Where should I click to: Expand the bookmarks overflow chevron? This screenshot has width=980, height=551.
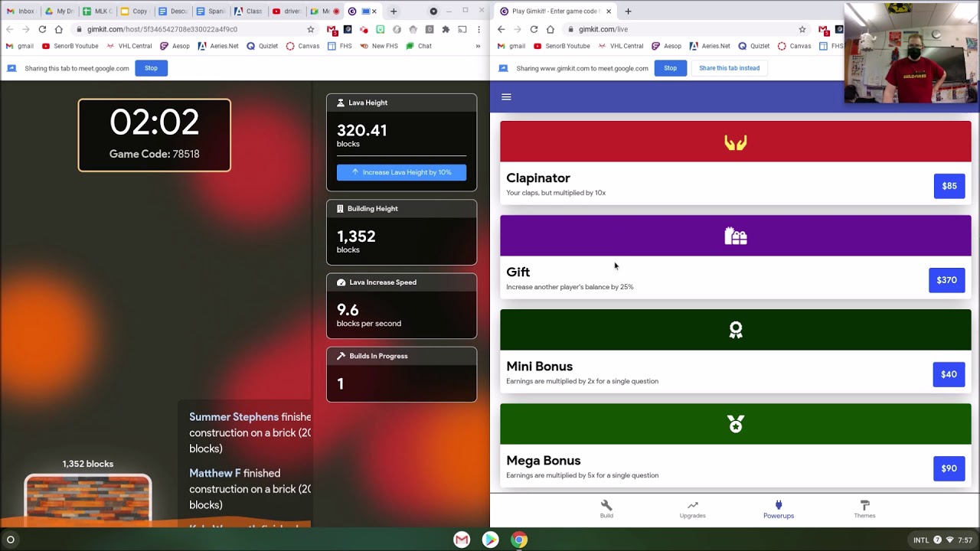click(478, 46)
